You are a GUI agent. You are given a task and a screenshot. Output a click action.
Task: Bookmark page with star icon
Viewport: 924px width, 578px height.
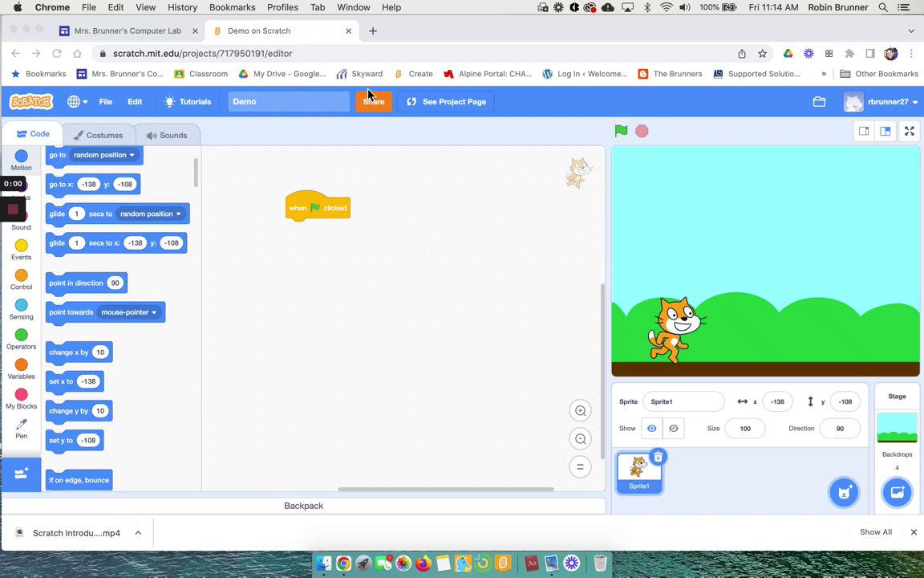click(763, 53)
